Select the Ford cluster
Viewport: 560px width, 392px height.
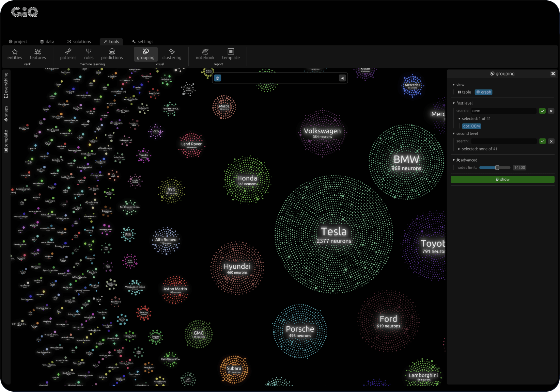pos(388,321)
